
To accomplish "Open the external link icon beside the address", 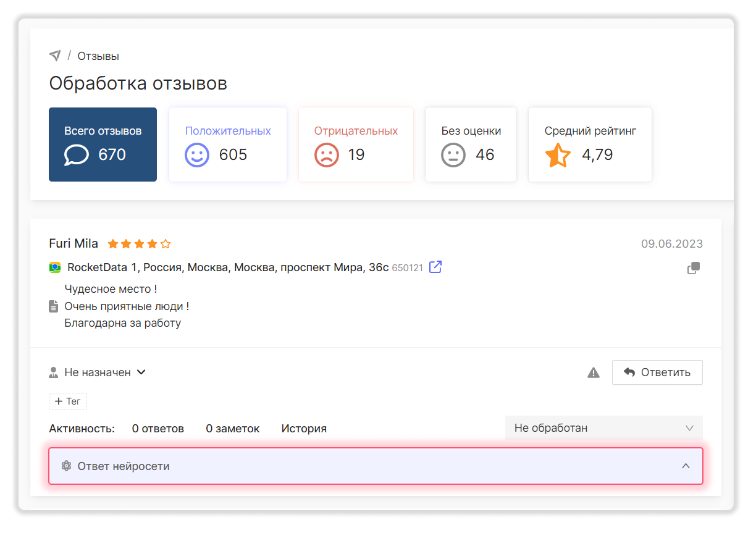I will pos(435,267).
